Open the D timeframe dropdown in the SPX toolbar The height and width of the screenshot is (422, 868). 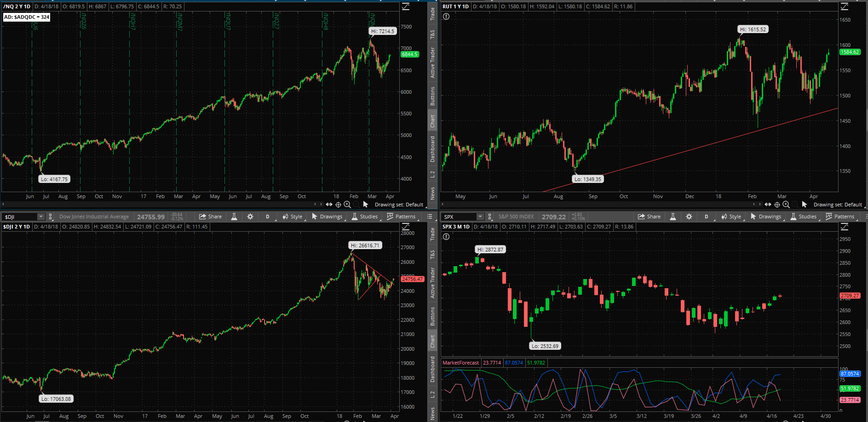707,217
